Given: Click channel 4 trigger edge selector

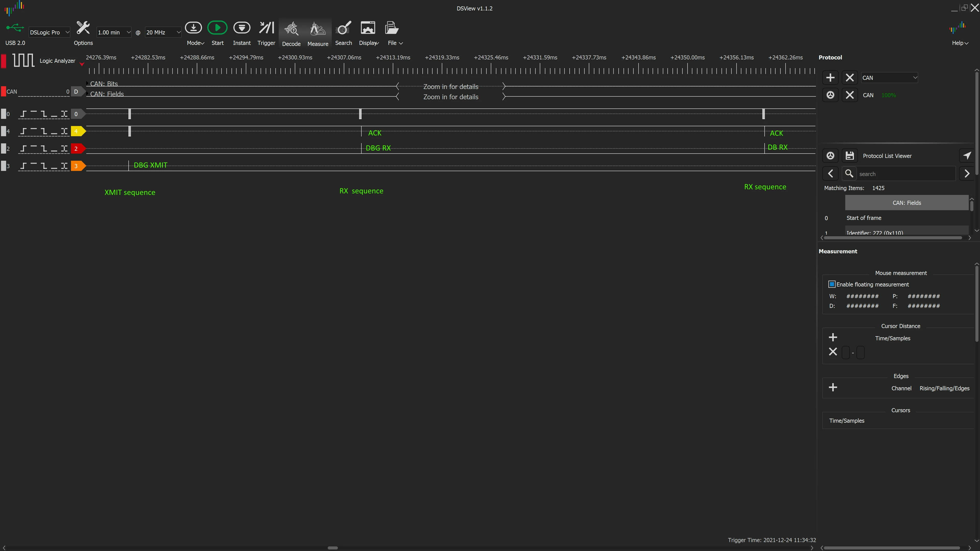Looking at the screenshot, I should pos(44,131).
